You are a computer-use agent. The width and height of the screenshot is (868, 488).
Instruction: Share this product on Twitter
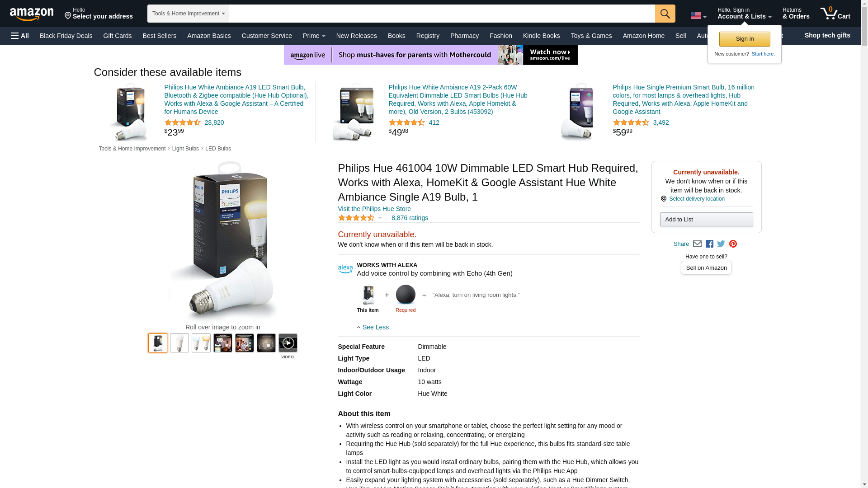tap(721, 244)
